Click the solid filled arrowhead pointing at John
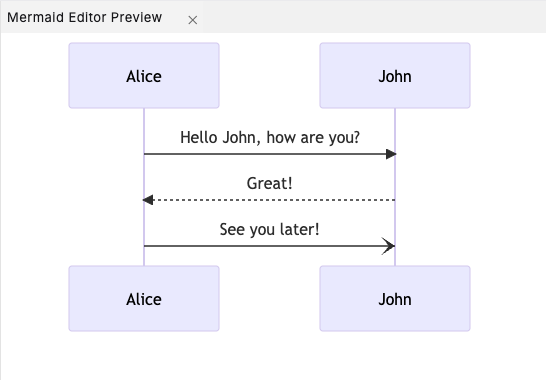The height and width of the screenshot is (380, 546). (x=391, y=154)
